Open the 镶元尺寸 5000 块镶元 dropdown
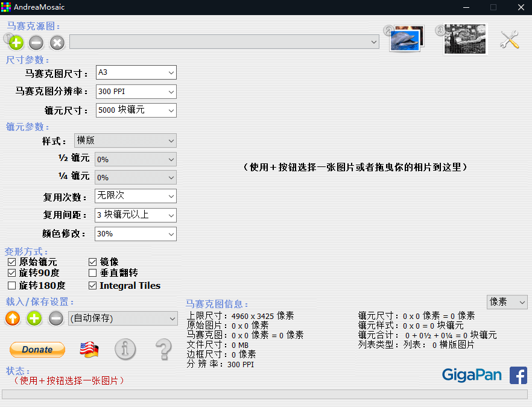 [136, 110]
